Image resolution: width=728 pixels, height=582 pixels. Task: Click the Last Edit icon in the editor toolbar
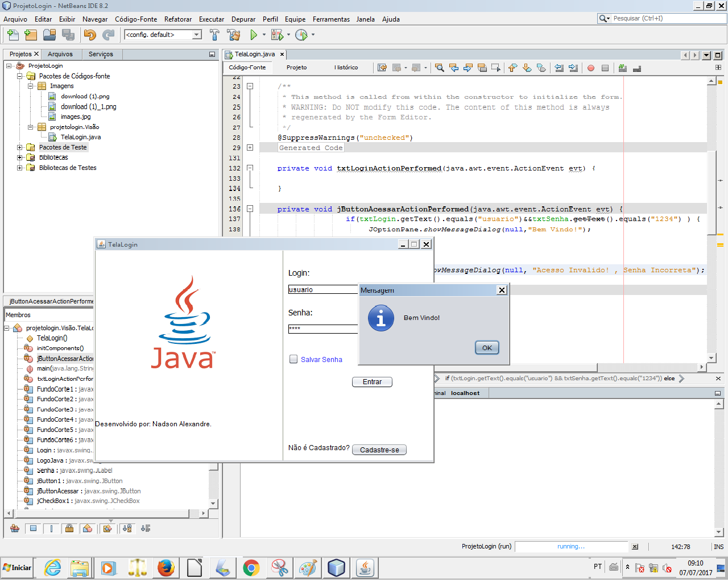pos(382,68)
